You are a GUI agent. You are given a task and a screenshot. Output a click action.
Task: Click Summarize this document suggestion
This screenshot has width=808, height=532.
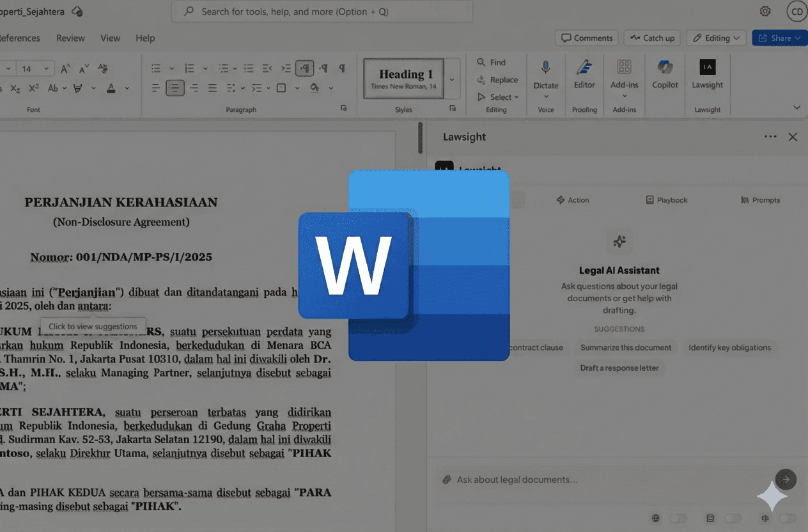pyautogui.click(x=626, y=347)
